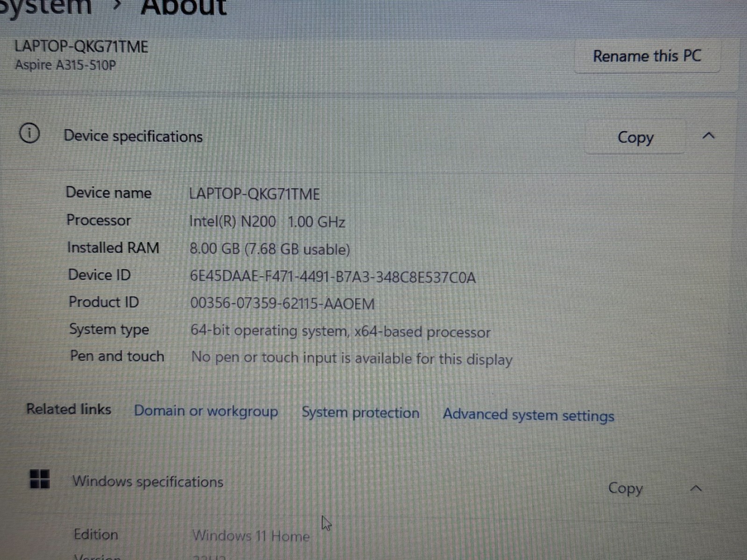Click the System type label
747x560 pixels.
click(109, 329)
